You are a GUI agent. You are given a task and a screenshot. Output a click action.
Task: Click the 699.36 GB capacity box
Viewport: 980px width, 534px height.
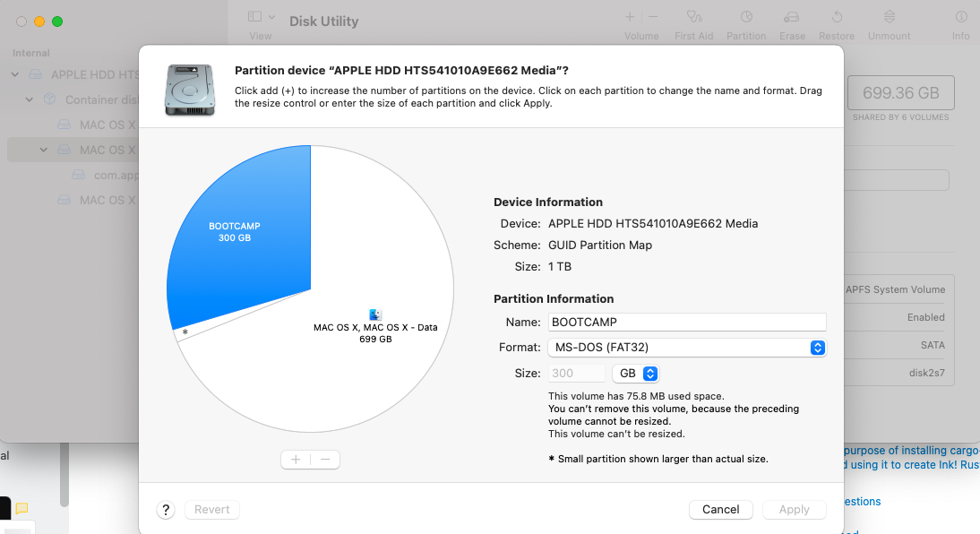click(x=900, y=93)
